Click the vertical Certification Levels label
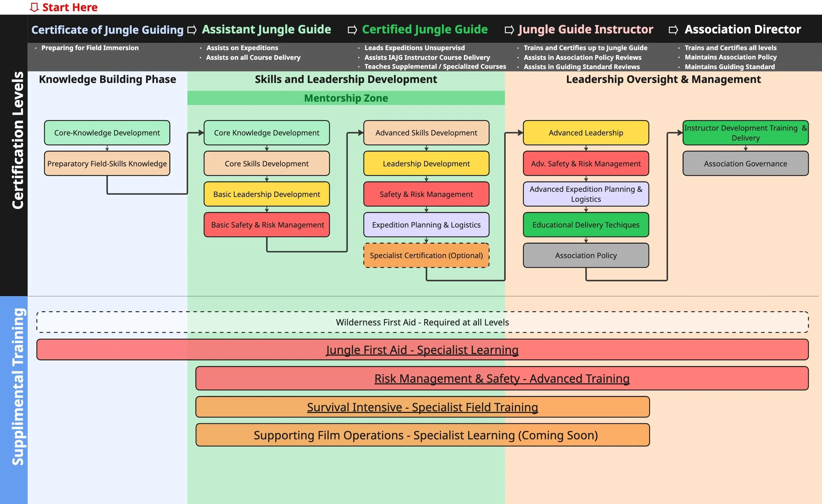Viewport: 822px width, 504px height. 18,140
